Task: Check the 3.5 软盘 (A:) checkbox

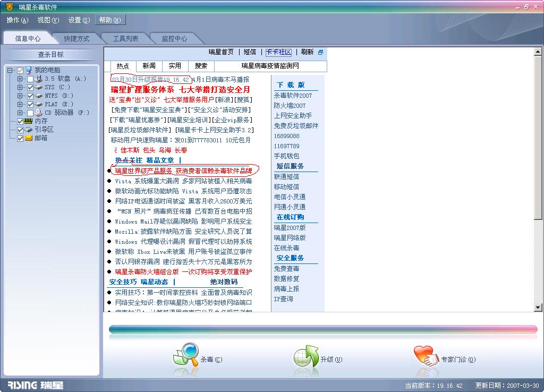Action: click(30, 79)
